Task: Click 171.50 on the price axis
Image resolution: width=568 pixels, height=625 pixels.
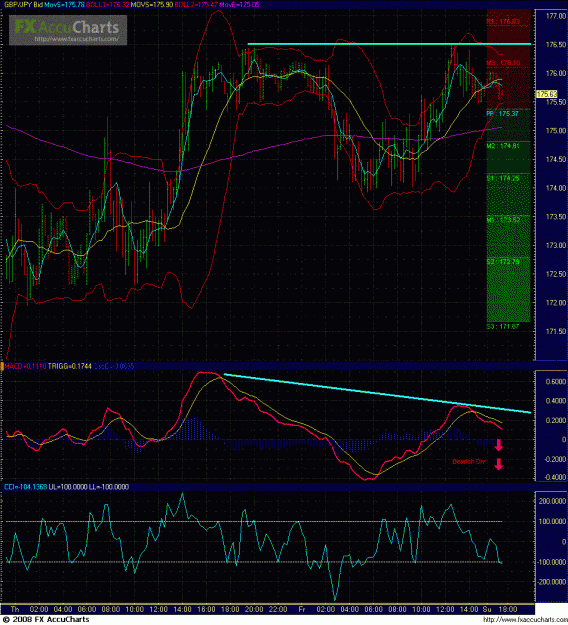Action: [556, 332]
